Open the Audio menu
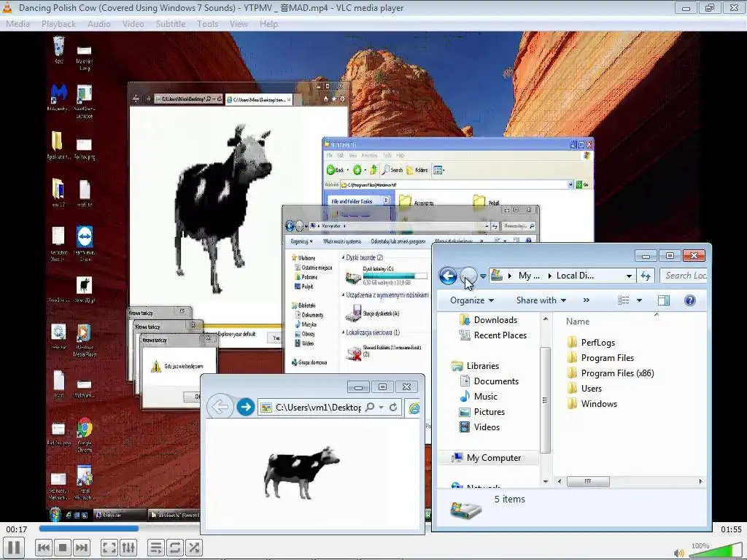 [98, 24]
